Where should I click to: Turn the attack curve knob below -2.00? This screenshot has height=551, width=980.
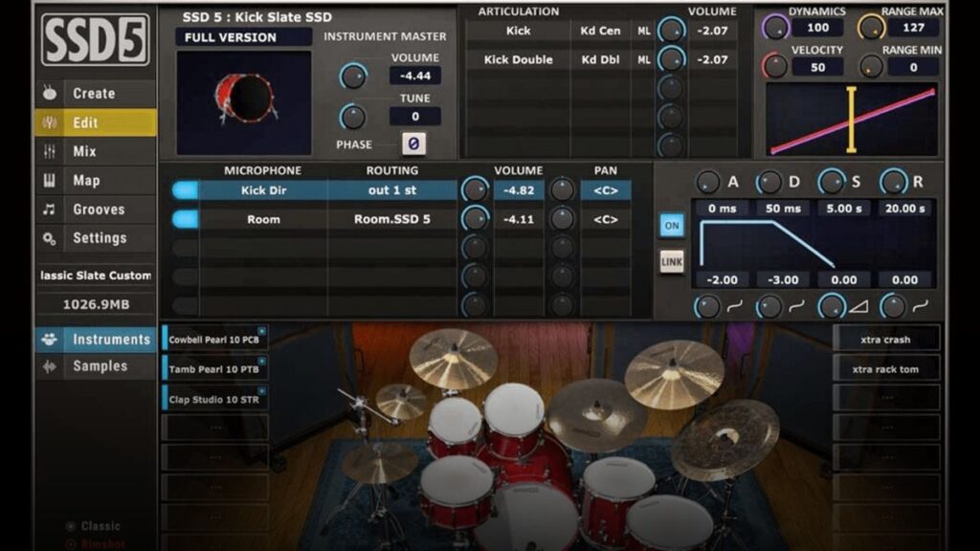[707, 307]
